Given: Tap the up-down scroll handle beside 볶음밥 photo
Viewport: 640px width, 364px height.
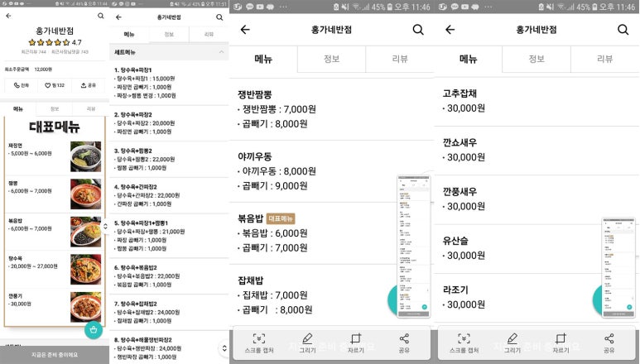Looking at the screenshot, I should tap(105, 226).
